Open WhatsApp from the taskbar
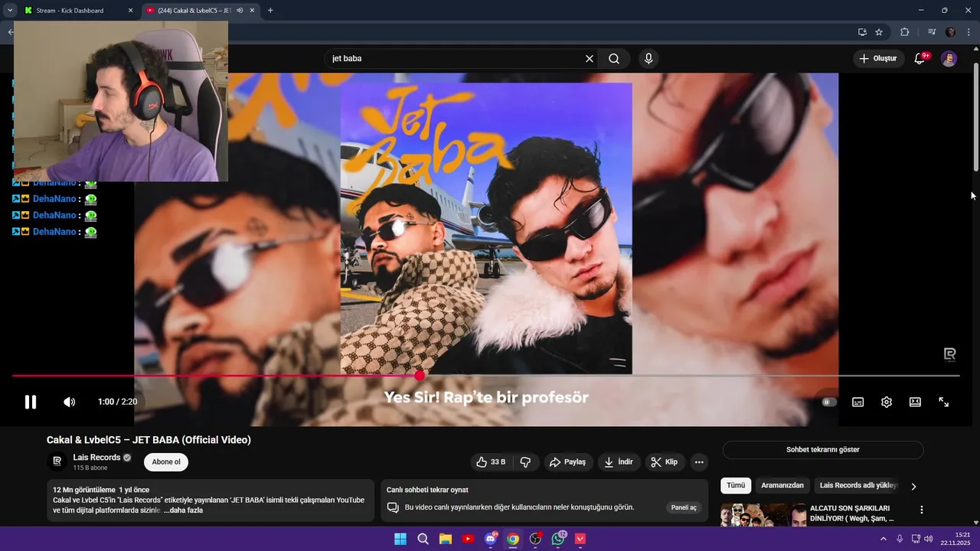Image resolution: width=980 pixels, height=551 pixels. (x=558, y=539)
